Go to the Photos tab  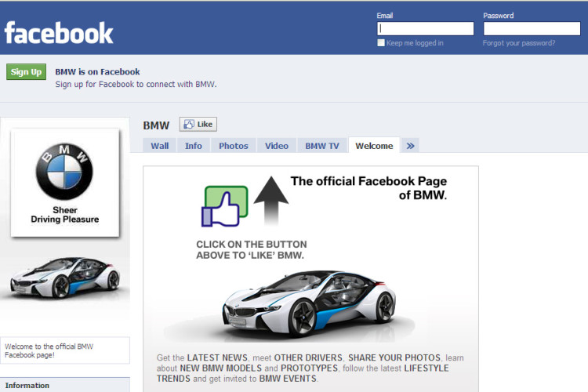click(234, 146)
